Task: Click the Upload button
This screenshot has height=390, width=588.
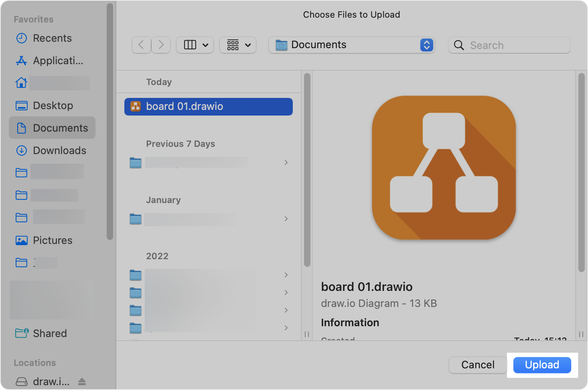Action: point(542,365)
